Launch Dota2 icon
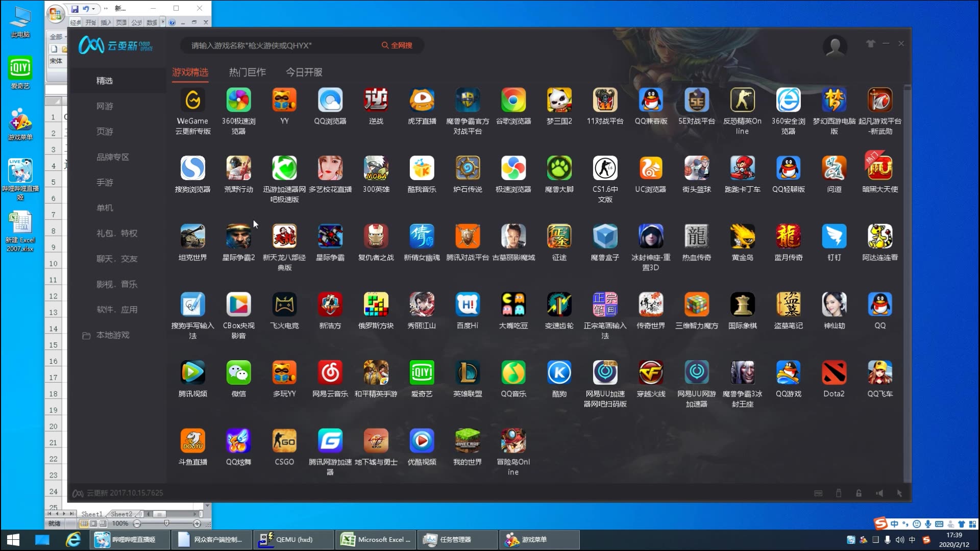Viewport: 980px width, 551px height. (x=834, y=373)
